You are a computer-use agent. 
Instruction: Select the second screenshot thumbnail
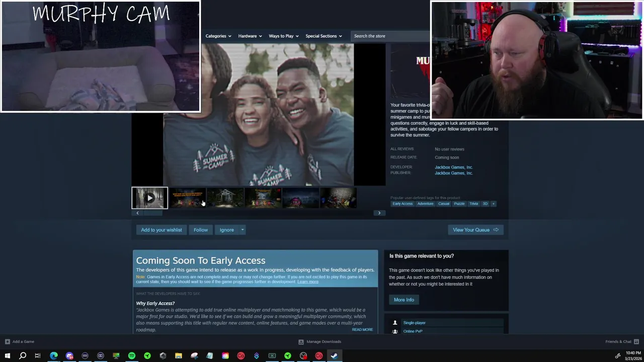click(187, 198)
